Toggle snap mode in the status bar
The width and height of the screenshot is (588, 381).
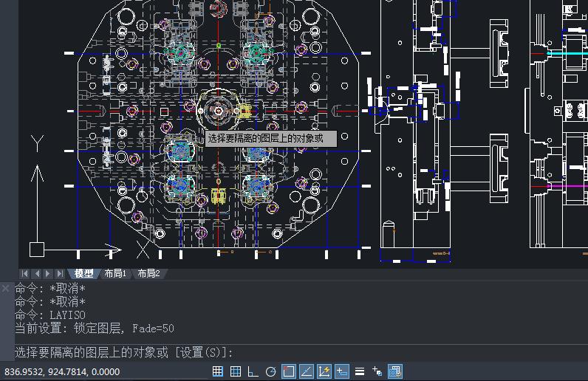[x=217, y=371]
